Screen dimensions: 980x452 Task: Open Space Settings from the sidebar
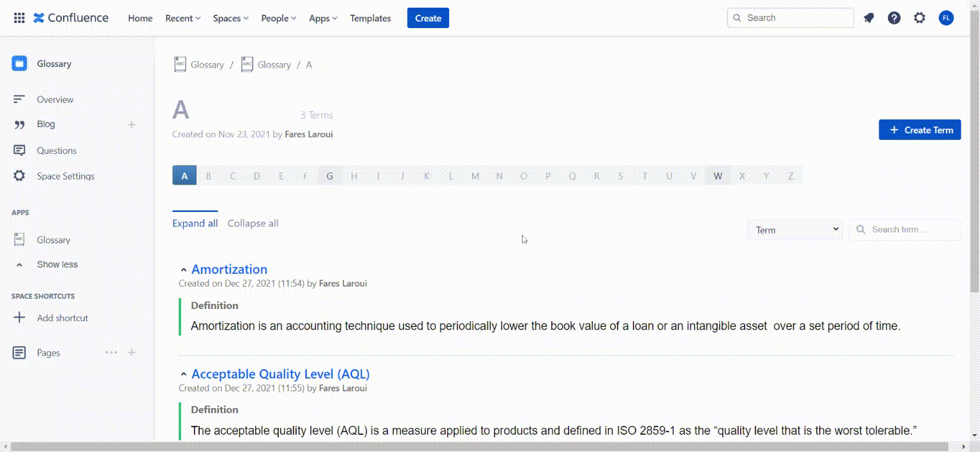click(x=66, y=176)
